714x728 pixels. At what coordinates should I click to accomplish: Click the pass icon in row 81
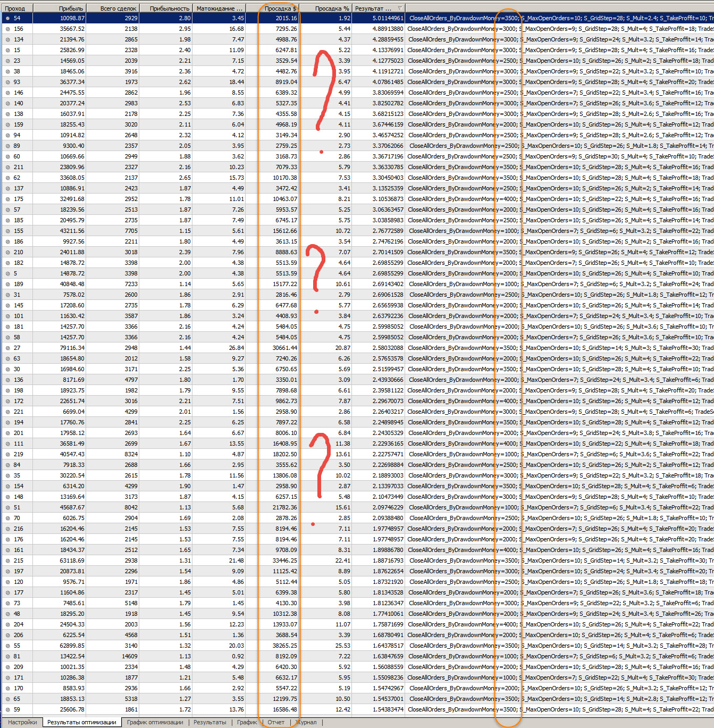click(x=7, y=656)
